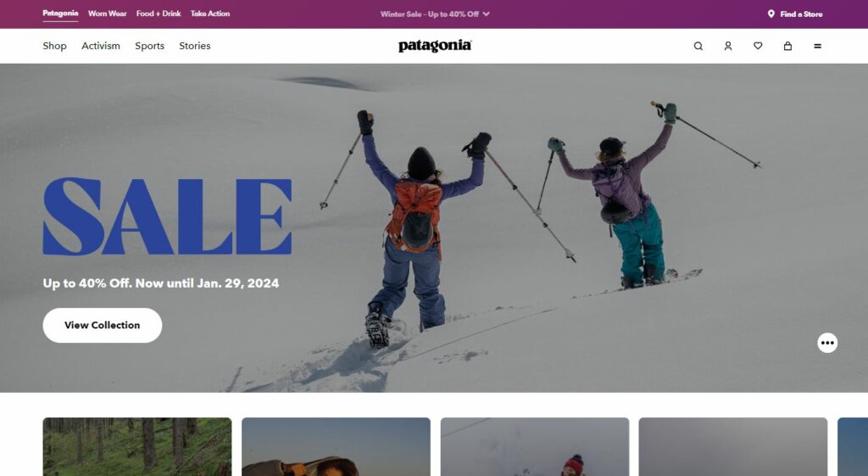Expand the Winter Sale banner chevron
Viewport: 868px width, 476px height.
[x=486, y=14]
